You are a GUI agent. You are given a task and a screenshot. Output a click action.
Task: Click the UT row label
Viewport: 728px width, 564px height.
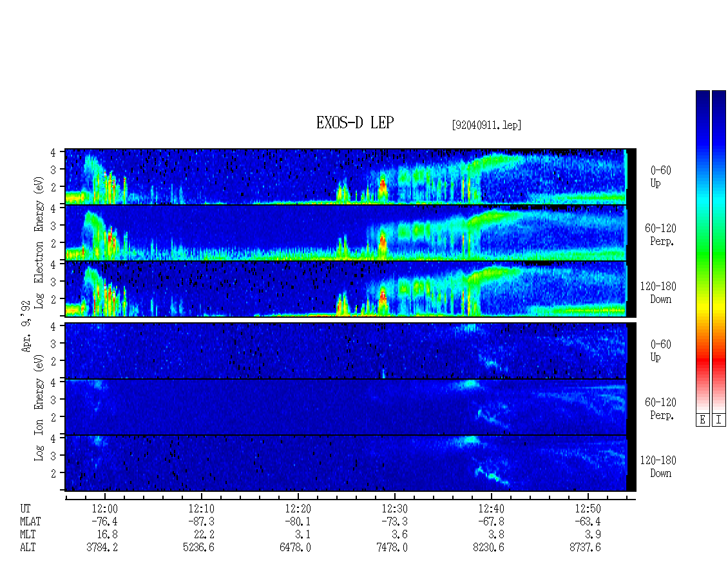click(x=26, y=509)
